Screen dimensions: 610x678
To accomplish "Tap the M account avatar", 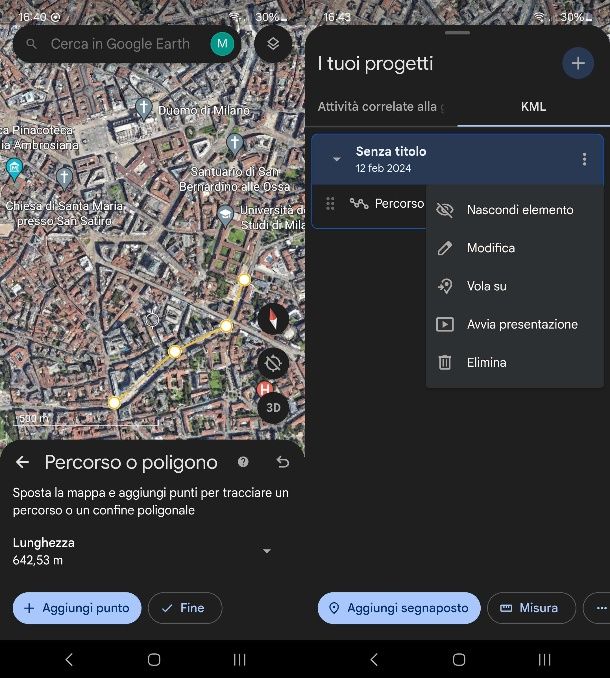I will 222,44.
